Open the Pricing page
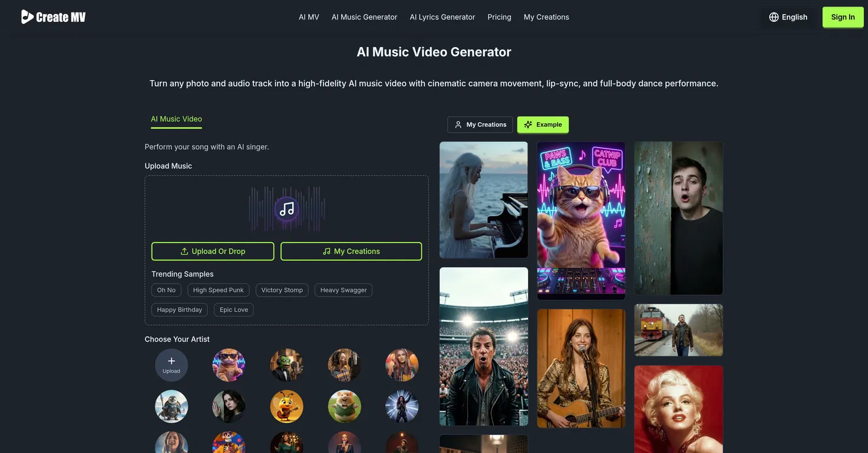Image resolution: width=868 pixels, height=453 pixels. tap(499, 17)
